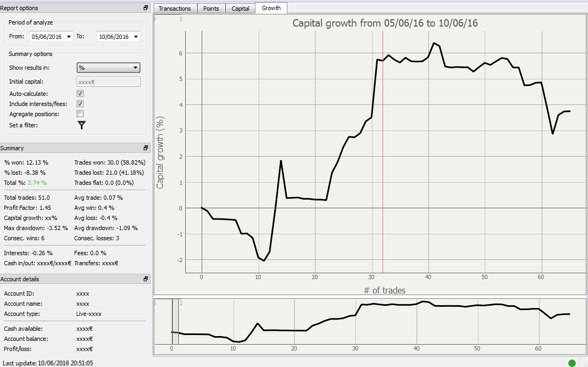Undock the Report options panel
588x367 pixels.
[146, 8]
